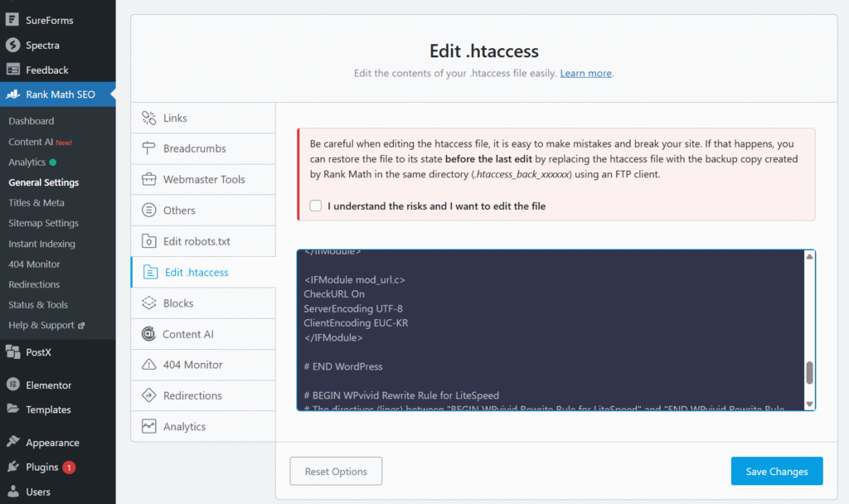This screenshot has height=504, width=849.
Task: Click the Analytics graph tab icon
Action: [149, 426]
